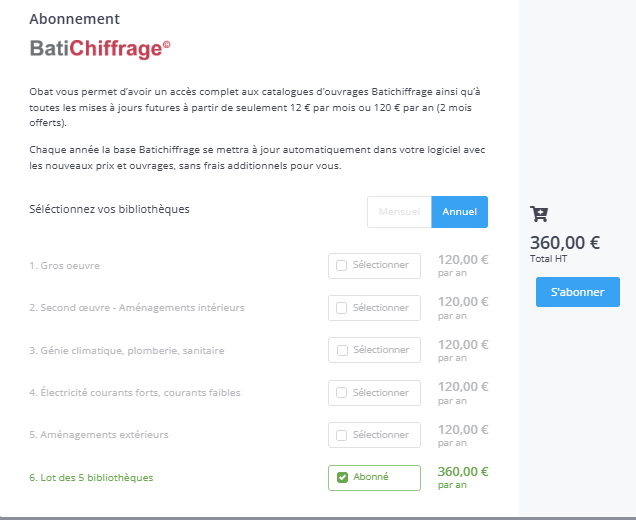Screen dimensions: 636x520
Task: Click the Gros oeuvre library label
Action: pos(65,266)
